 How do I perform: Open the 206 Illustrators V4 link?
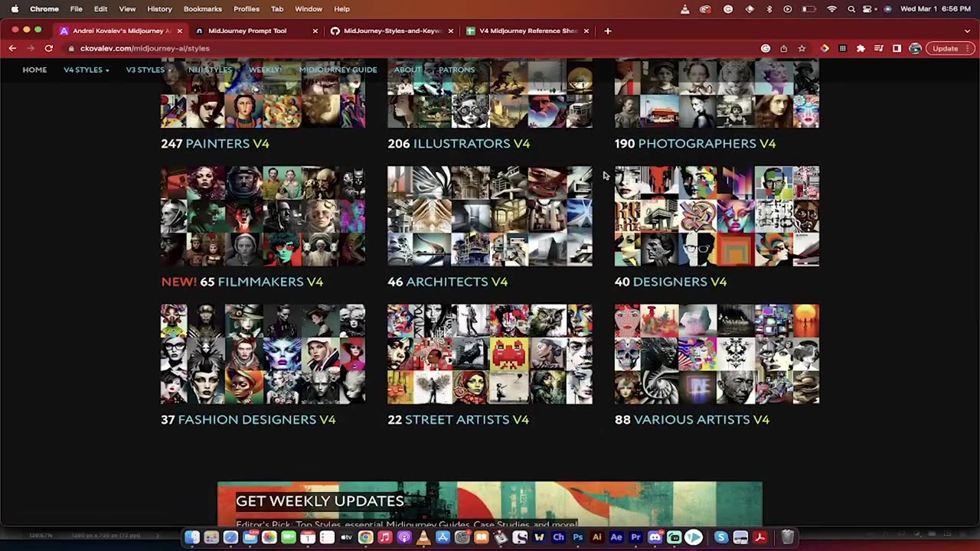pyautogui.click(x=459, y=143)
